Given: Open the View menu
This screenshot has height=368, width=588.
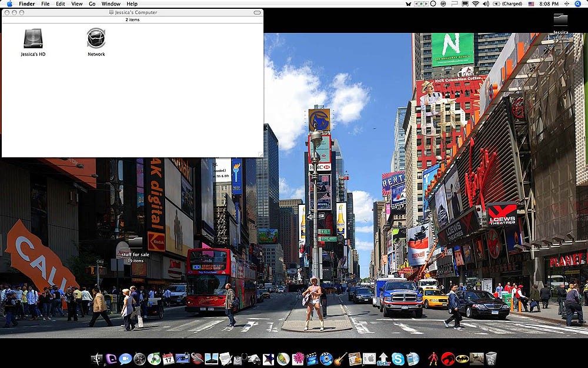Looking at the screenshot, I should 77,4.
